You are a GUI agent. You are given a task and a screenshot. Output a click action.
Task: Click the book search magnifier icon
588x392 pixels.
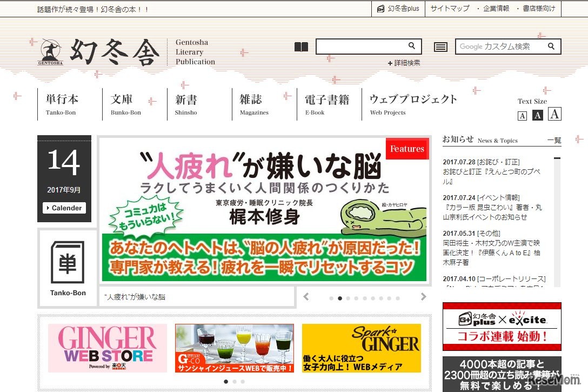click(x=412, y=46)
